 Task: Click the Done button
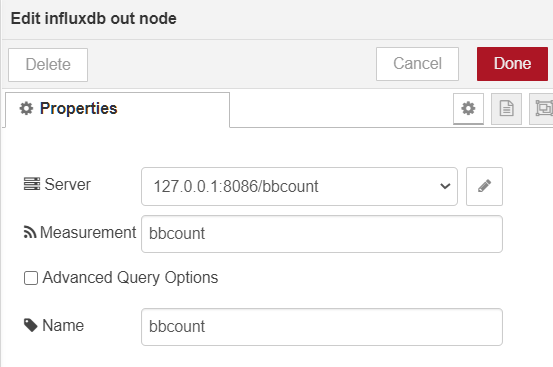512,64
